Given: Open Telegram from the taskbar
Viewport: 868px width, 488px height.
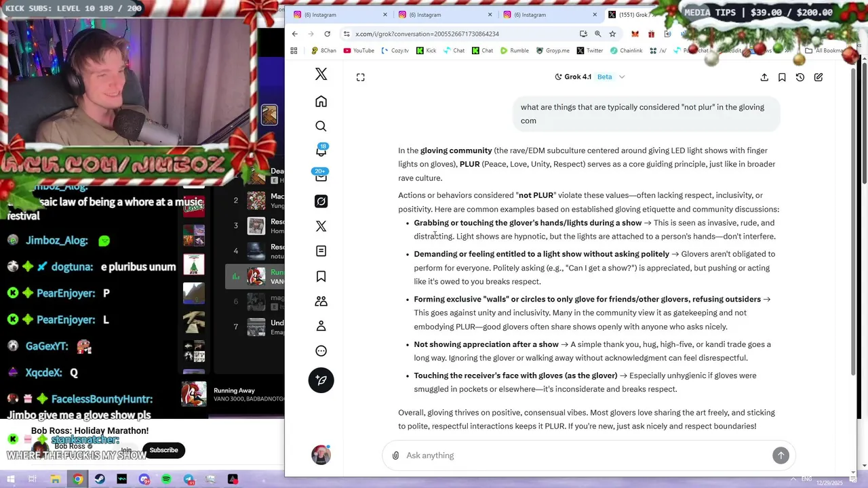Looking at the screenshot, I should tap(189, 479).
